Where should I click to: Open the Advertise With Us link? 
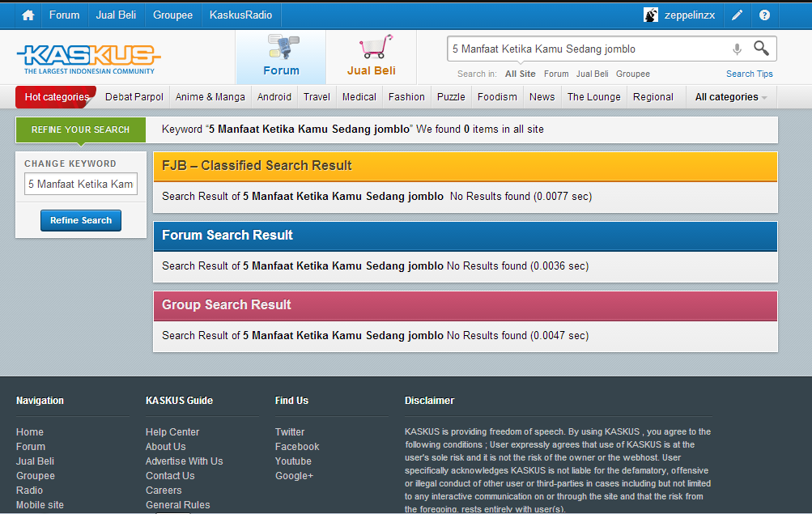185,461
